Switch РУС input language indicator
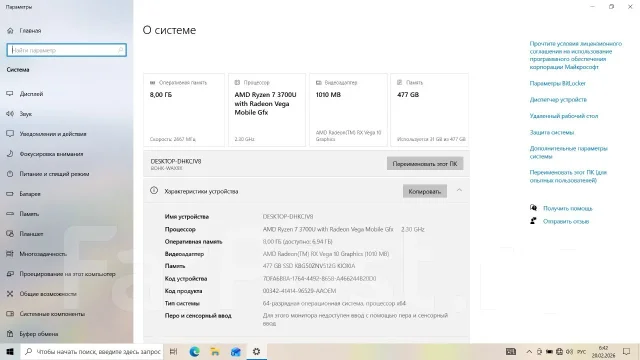Image resolution: width=640 pixels, height=360 pixels. click(582, 351)
